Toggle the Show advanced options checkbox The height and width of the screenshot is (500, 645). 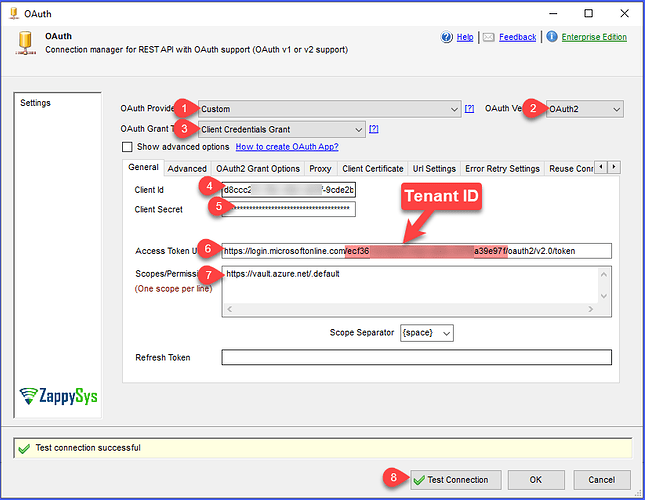[127, 147]
